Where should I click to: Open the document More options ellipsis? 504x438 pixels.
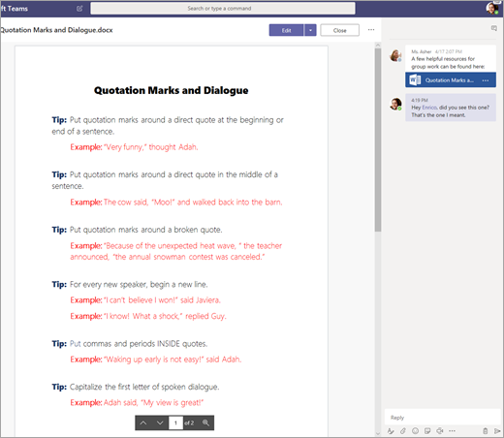coord(371,30)
